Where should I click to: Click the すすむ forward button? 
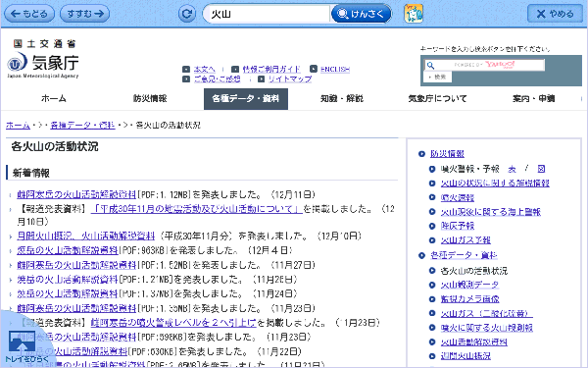[84, 14]
